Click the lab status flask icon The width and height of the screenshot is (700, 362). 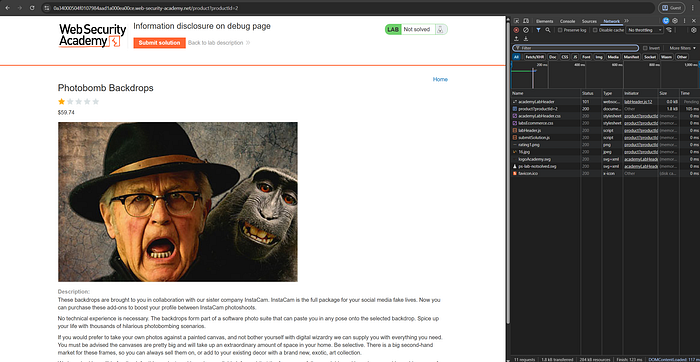440,29
